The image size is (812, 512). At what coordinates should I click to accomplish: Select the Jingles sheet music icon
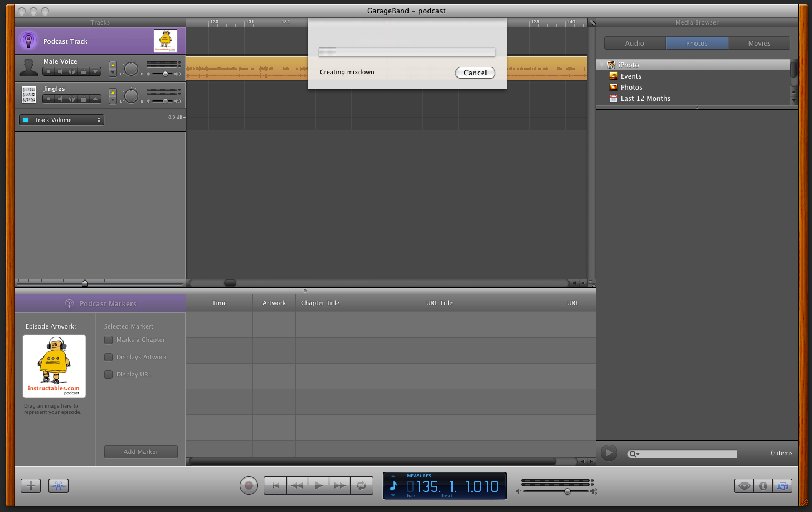[28, 95]
